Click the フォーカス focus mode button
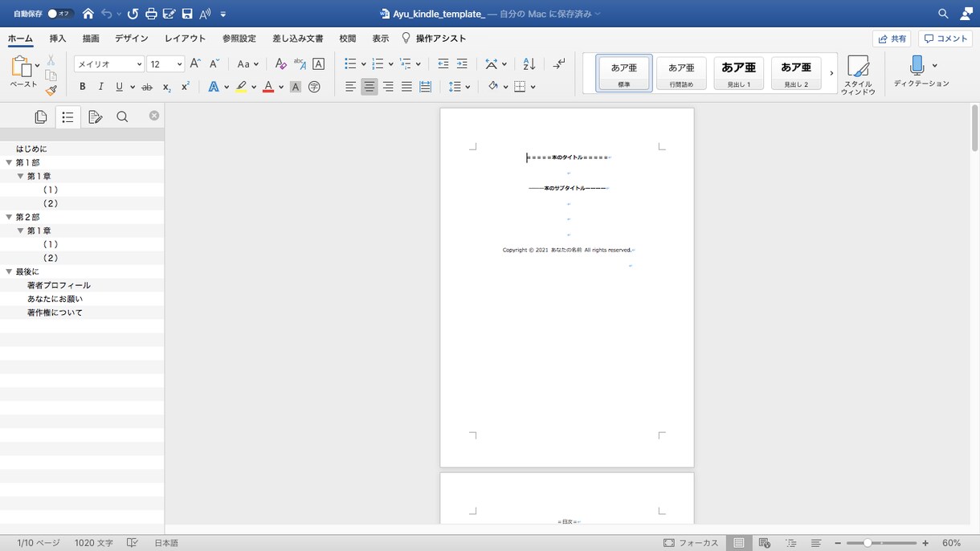Viewport: 980px width, 551px height. (x=691, y=543)
